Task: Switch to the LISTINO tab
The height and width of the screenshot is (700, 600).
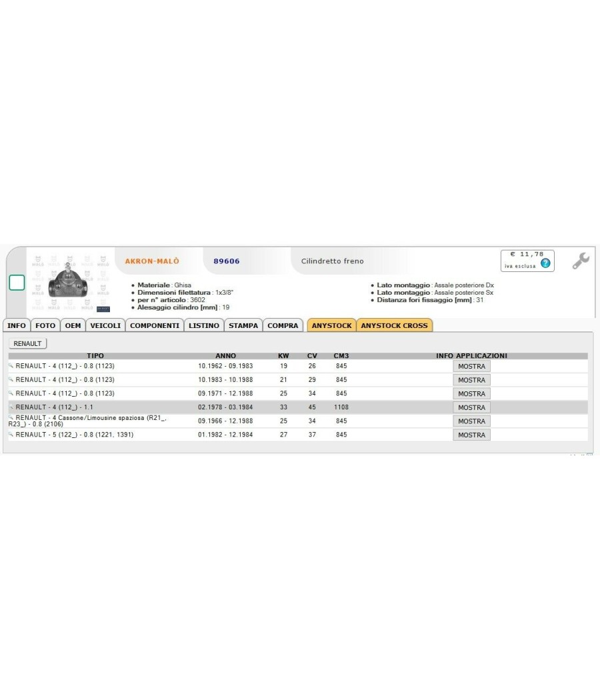Action: pos(204,325)
